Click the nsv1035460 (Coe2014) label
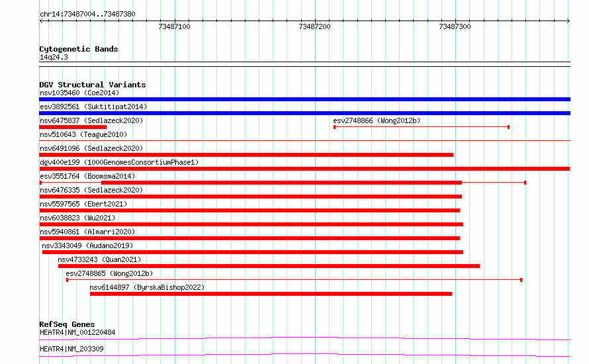 79,93
